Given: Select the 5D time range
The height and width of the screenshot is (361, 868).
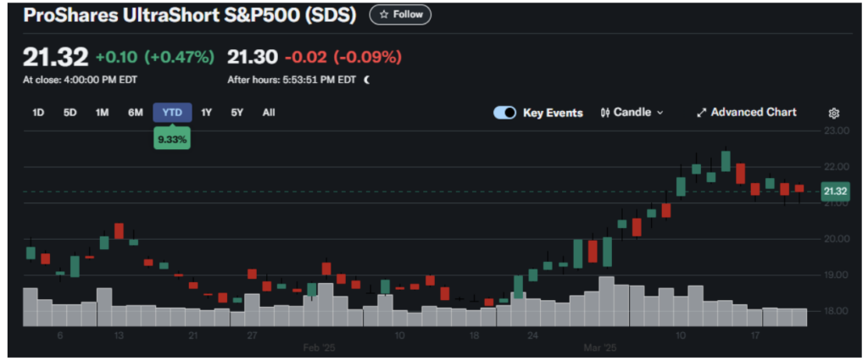Looking at the screenshot, I should [70, 113].
